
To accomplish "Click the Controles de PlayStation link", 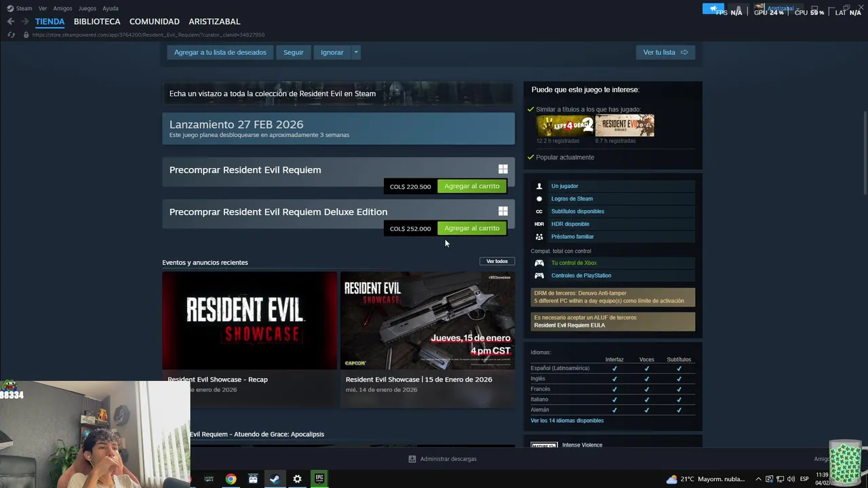I will tap(581, 276).
